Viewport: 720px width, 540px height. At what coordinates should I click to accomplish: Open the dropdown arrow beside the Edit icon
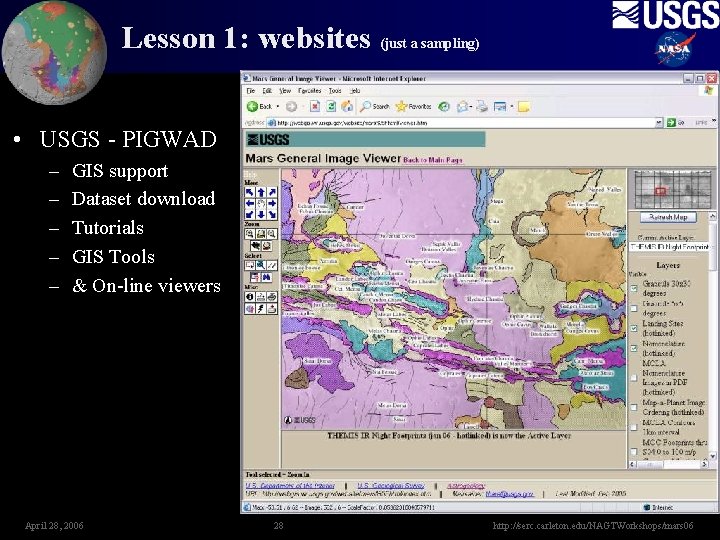point(511,107)
